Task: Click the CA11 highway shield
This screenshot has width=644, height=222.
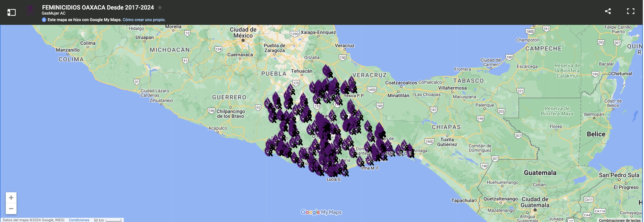Action: click(x=589, y=199)
